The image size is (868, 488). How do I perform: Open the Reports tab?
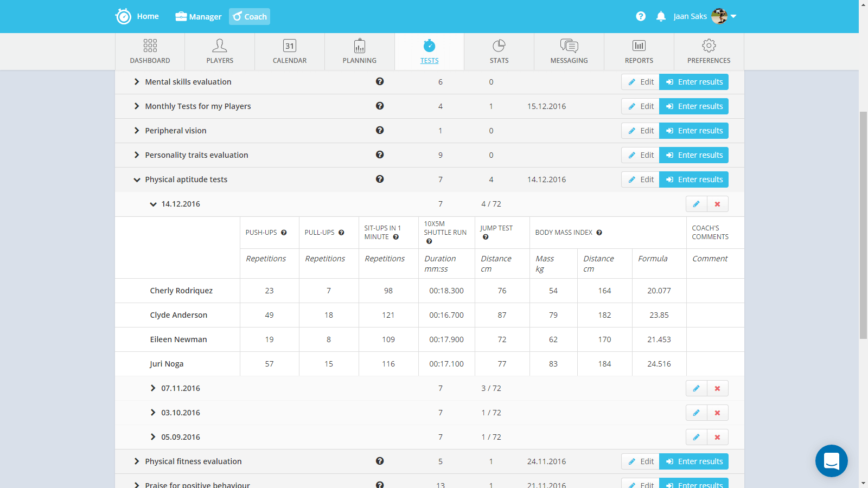pyautogui.click(x=639, y=52)
